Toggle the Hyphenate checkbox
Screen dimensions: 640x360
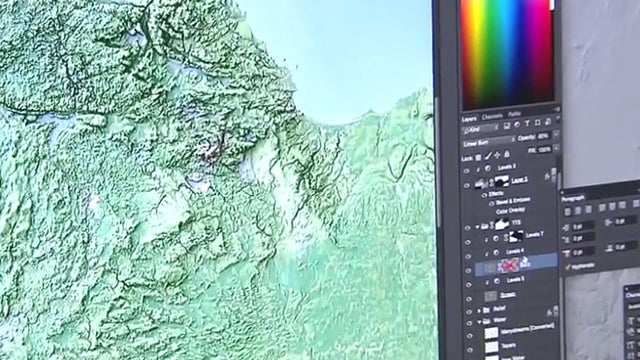pyautogui.click(x=568, y=267)
